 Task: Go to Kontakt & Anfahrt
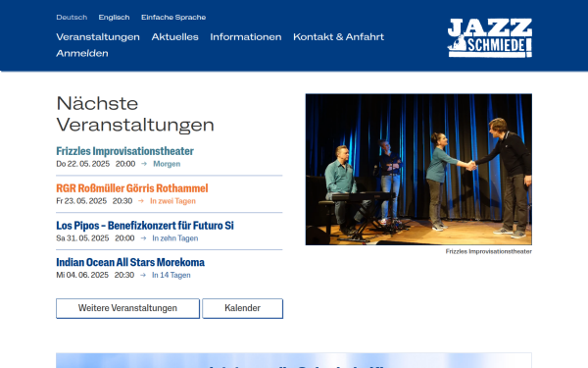click(339, 37)
